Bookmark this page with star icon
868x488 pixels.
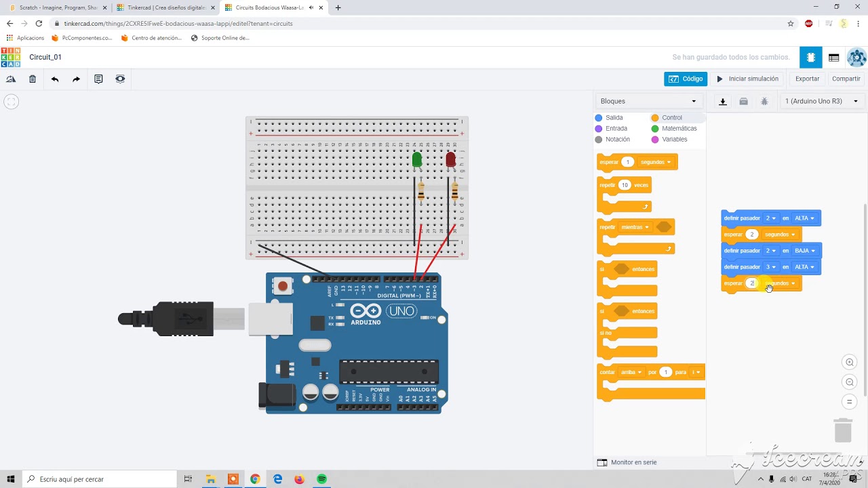coord(791,23)
